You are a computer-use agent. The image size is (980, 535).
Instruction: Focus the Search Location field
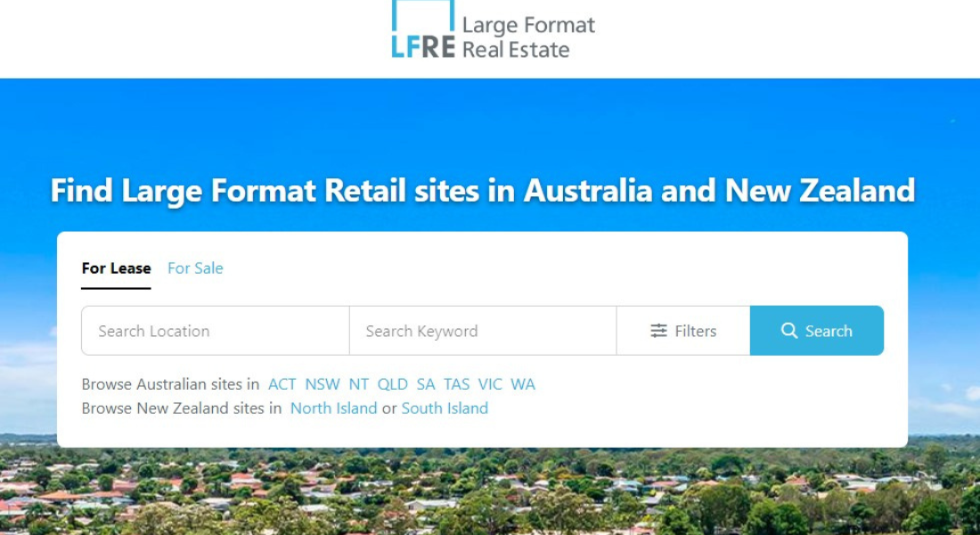(215, 331)
